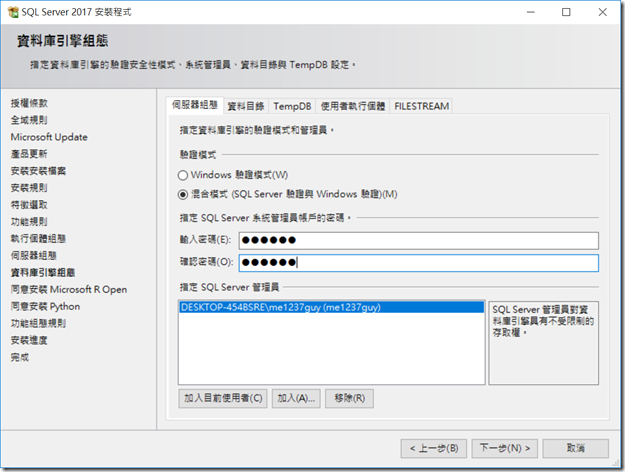Switch to 使用者執行個體 tab
The height and width of the screenshot is (472, 625).
(x=353, y=106)
